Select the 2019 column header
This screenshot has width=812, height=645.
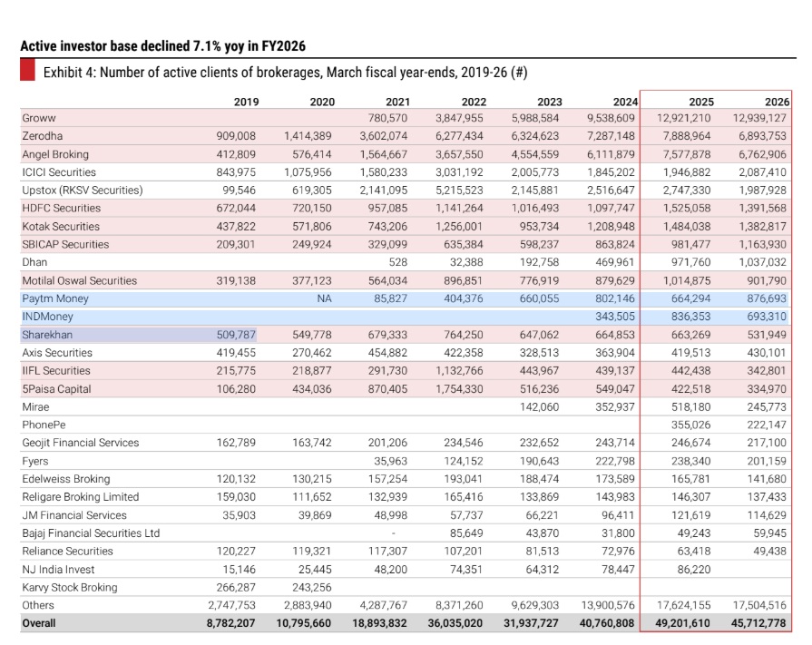pos(246,102)
